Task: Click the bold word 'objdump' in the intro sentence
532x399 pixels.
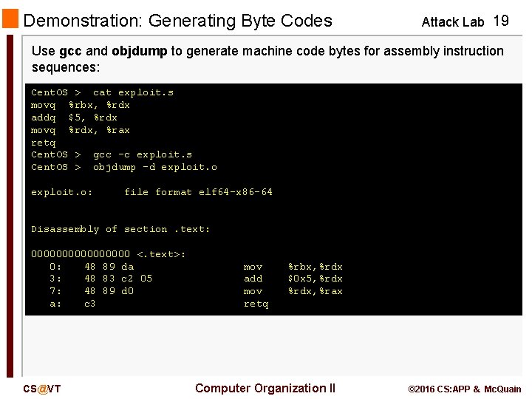Action: (x=140, y=51)
